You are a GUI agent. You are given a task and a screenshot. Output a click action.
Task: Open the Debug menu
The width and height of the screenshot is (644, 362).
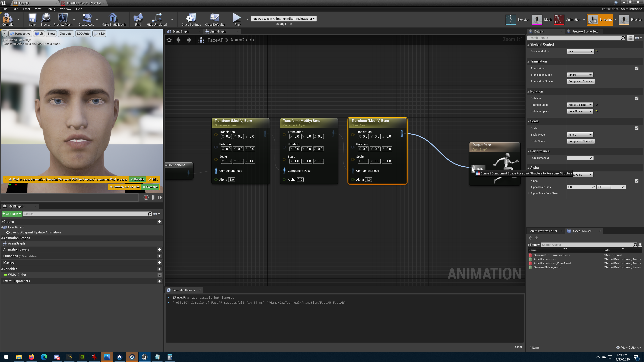click(51, 9)
